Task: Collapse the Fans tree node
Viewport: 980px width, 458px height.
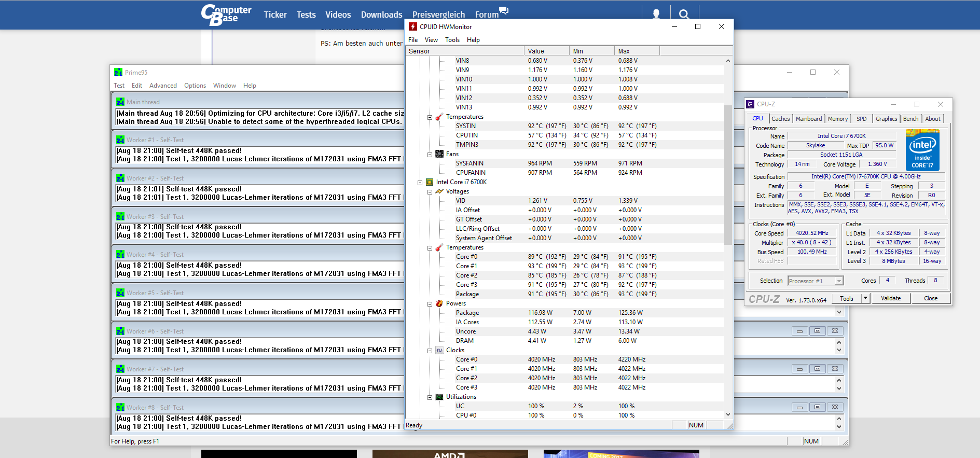Action: (430, 155)
